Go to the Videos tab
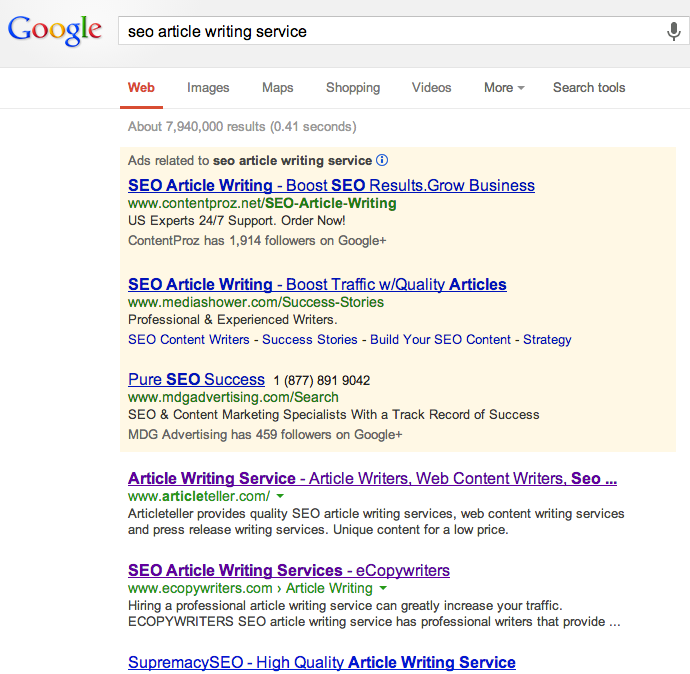Viewport: 690px width, 674px height. (x=431, y=88)
